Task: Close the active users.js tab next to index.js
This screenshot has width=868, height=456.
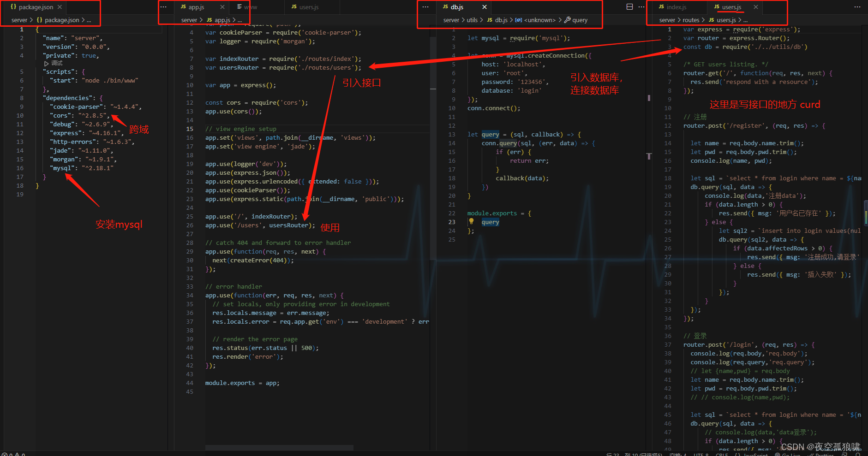Action: (755, 7)
